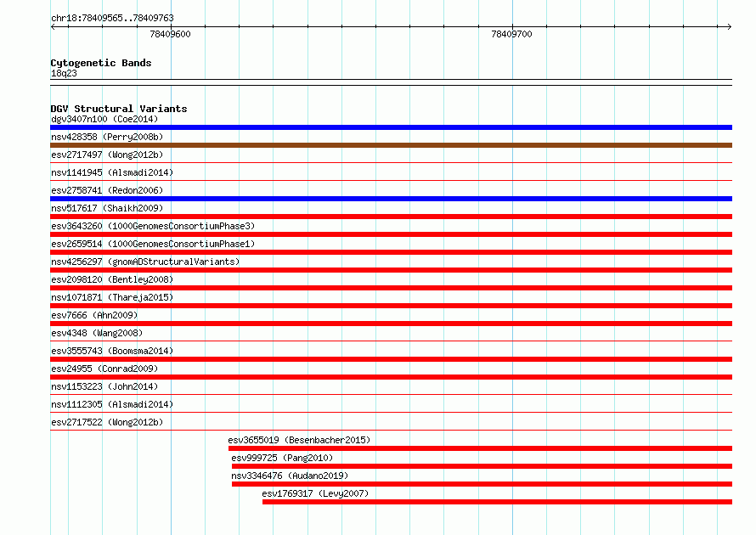Click the nsv517617 (Shaikh2009) label
Viewport: 756px width, 535px height.
tap(107, 208)
